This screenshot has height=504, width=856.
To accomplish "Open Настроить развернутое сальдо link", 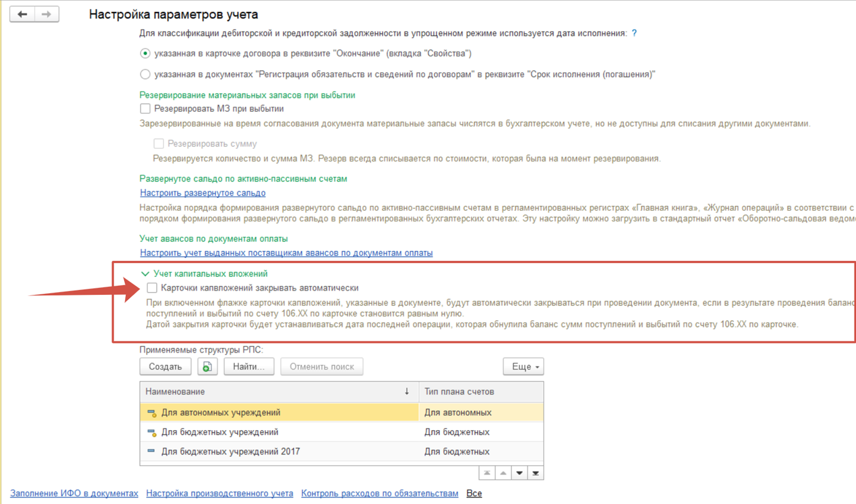I will pos(202,193).
